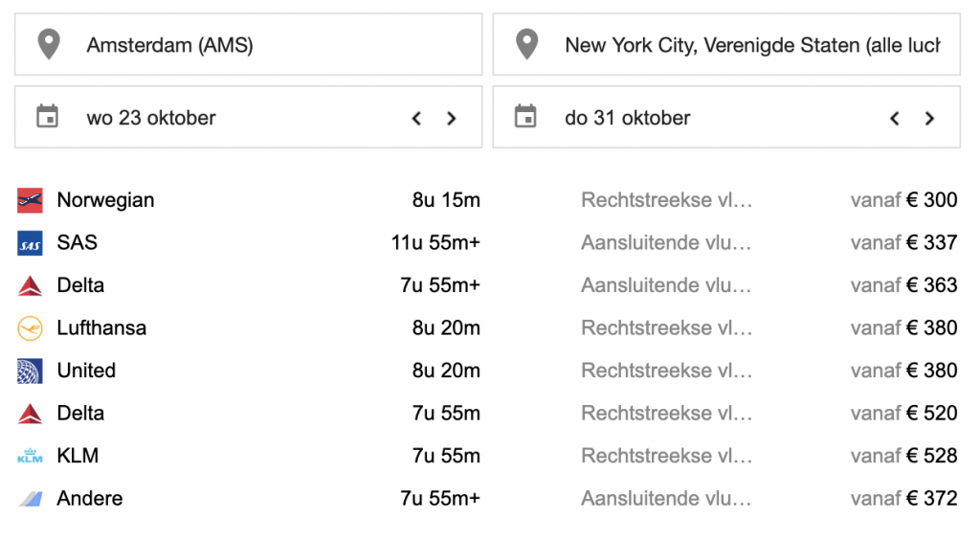The width and height of the screenshot is (980, 540).
Task: Go to next departure date
Action: (x=452, y=119)
